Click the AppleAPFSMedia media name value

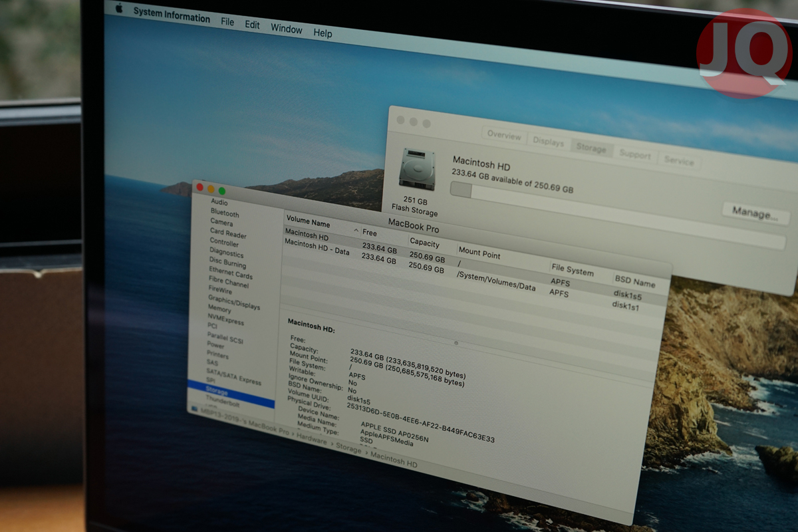point(387,438)
